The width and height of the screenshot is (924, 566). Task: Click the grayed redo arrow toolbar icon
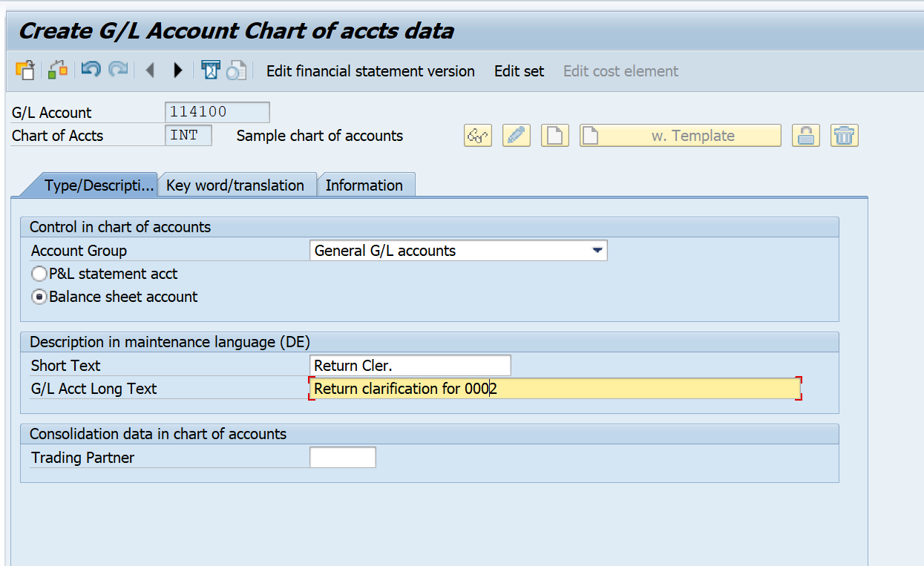click(x=118, y=70)
